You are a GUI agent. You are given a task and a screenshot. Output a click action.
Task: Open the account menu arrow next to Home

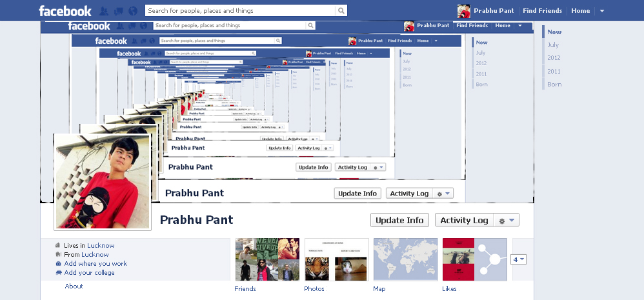(x=602, y=11)
